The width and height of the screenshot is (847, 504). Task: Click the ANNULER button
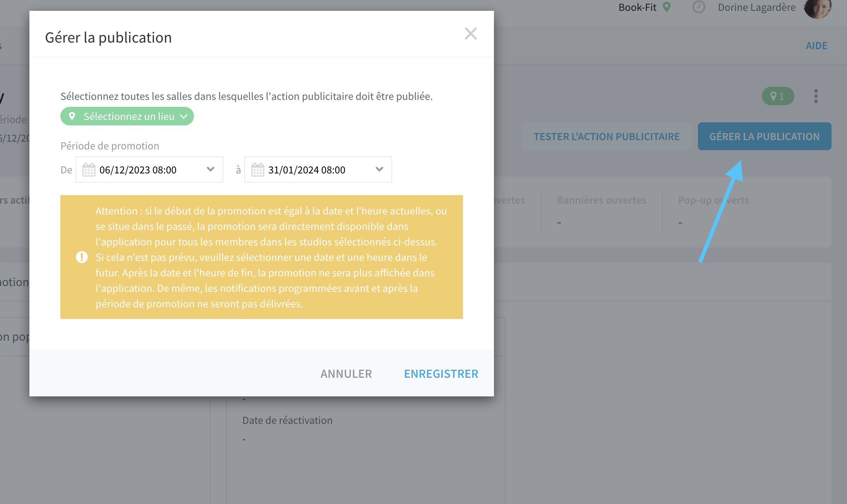click(346, 374)
